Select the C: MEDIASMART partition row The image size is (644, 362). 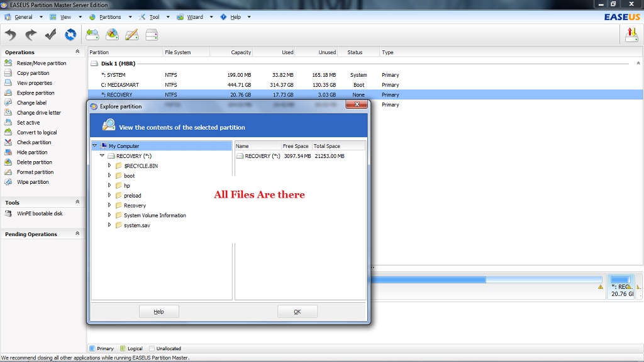(x=365, y=85)
